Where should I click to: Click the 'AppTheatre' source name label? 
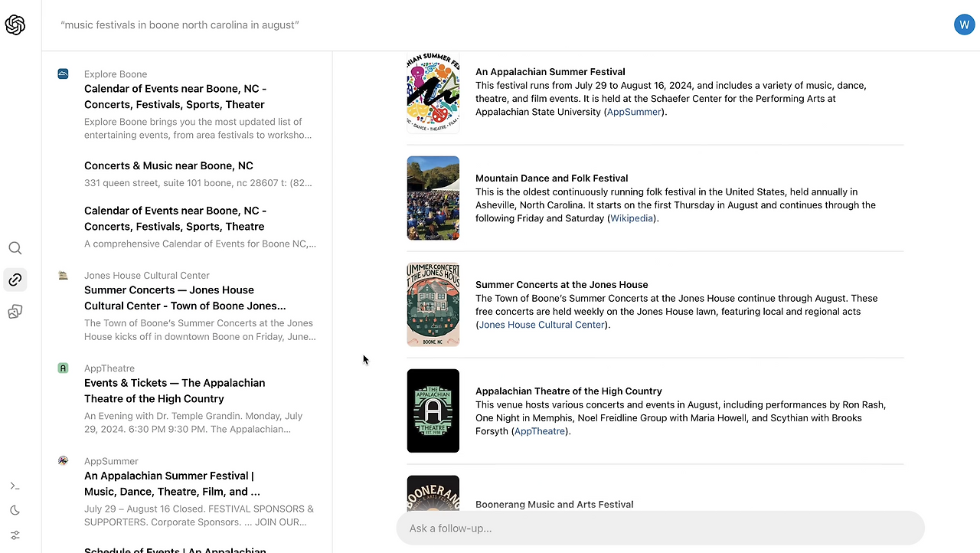click(x=109, y=368)
